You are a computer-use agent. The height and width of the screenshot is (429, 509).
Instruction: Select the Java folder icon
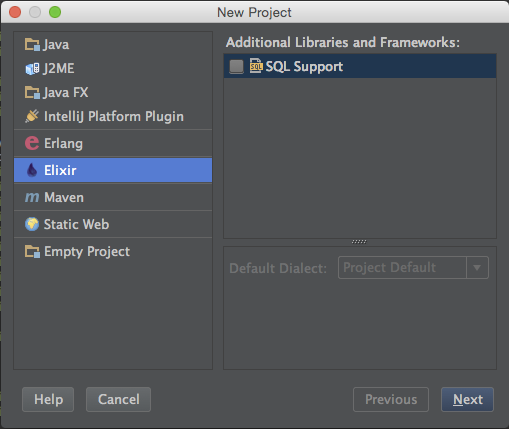(32, 45)
